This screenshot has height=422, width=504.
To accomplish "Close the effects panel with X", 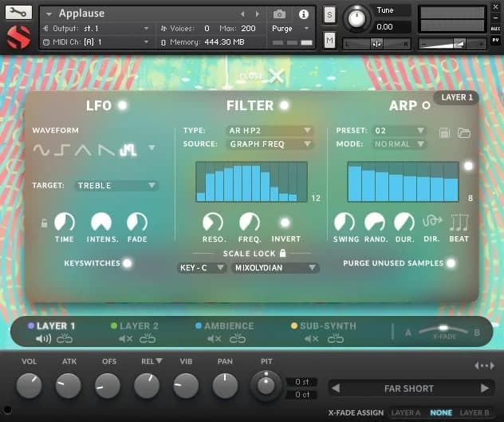I will [x=276, y=76].
